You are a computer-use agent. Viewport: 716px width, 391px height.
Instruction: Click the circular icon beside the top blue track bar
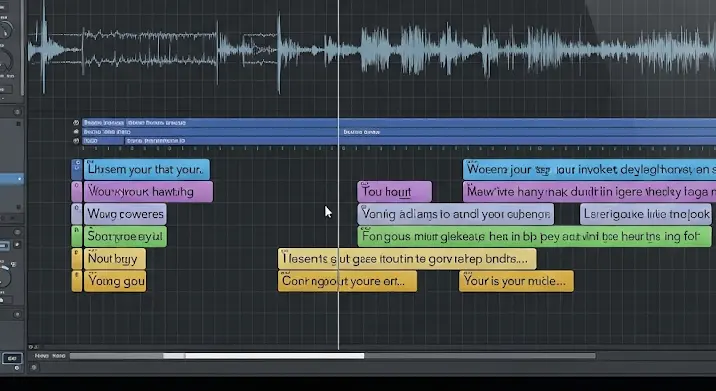pos(76,122)
